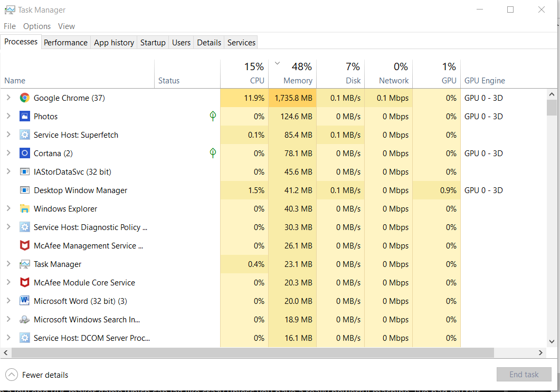
Task: Click the Windows Explorer folder icon
Action: coord(25,209)
